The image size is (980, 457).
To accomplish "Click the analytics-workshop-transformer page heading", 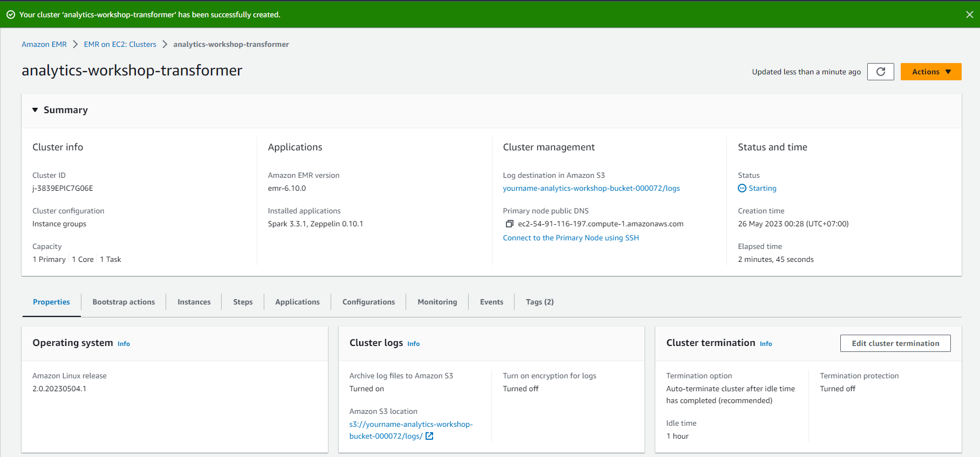I will click(x=132, y=71).
